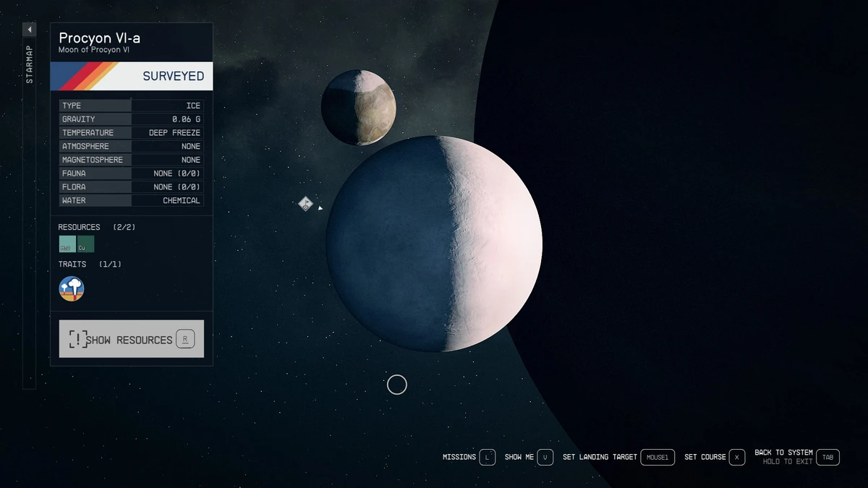Select the small moon orbiting above the planet
Viewport: 868px width, 488px height.
click(x=358, y=105)
